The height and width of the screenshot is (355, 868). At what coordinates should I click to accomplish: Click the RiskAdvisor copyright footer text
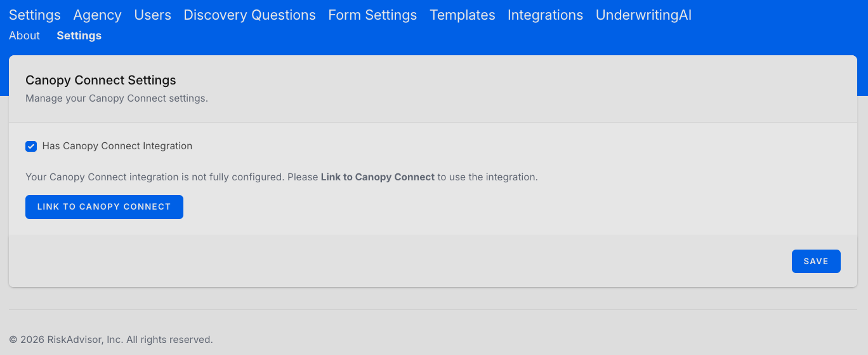click(111, 340)
